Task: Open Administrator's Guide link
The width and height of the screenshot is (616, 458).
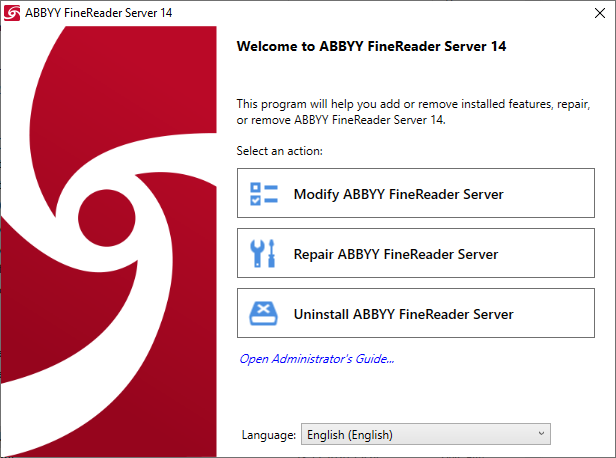Action: [x=317, y=359]
